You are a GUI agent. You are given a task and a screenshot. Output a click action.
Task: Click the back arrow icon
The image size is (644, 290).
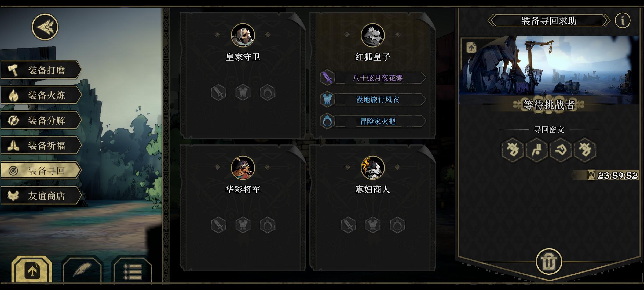pyautogui.click(x=45, y=27)
